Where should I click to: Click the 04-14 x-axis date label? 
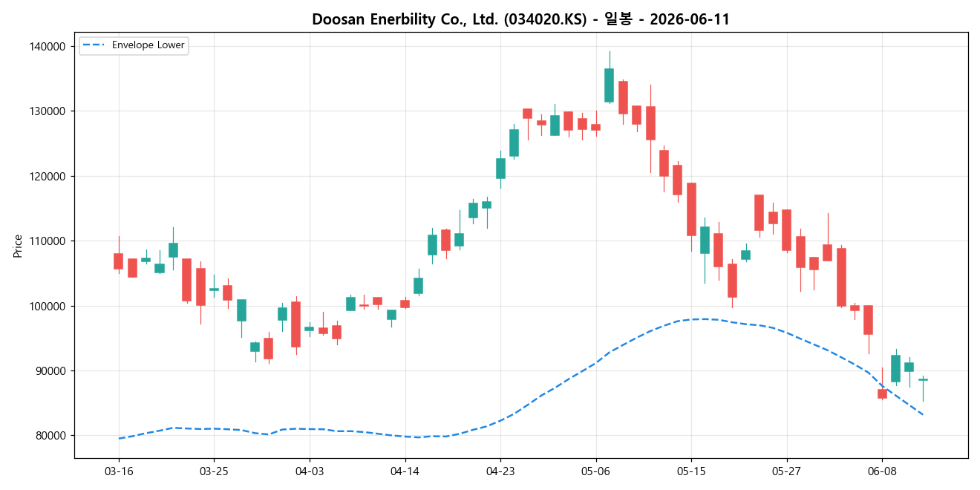click(x=405, y=471)
